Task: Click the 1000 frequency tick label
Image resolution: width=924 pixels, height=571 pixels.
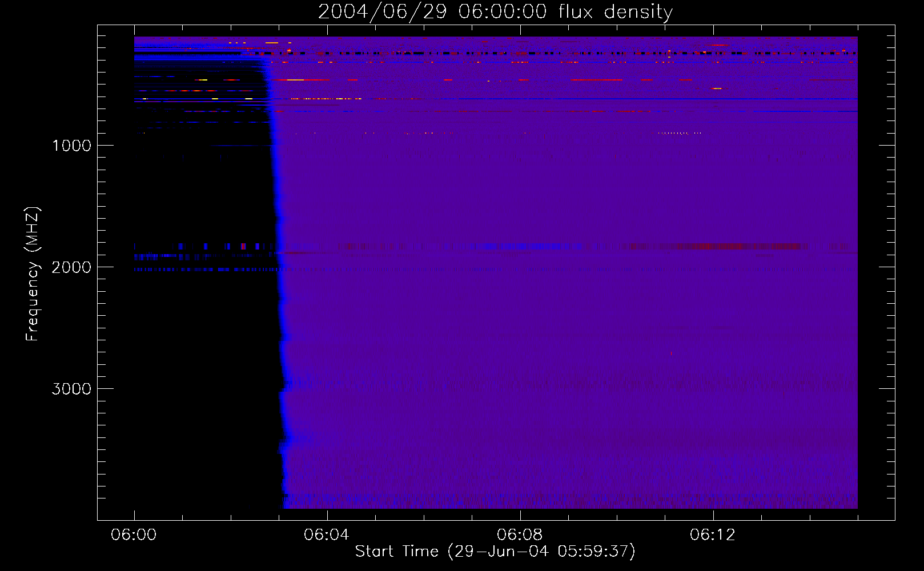Action: (x=72, y=146)
